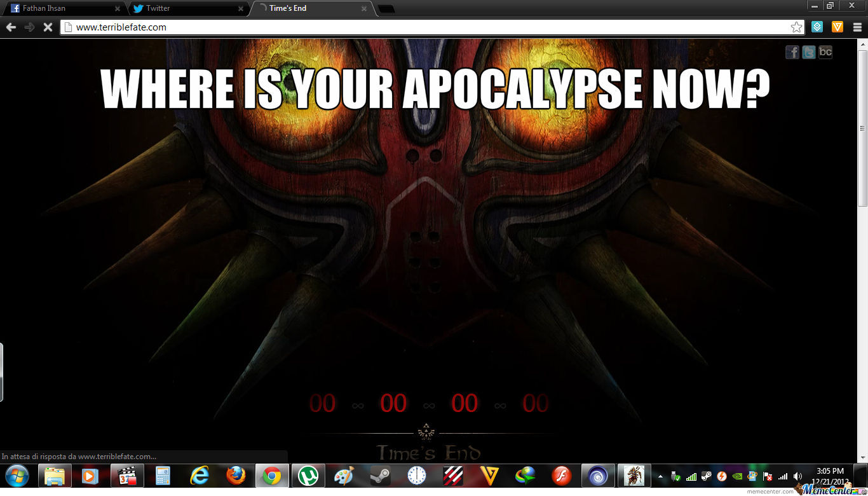Screen dimensions: 868x496
Task: Show hidden system tray icons
Action: coord(660,476)
